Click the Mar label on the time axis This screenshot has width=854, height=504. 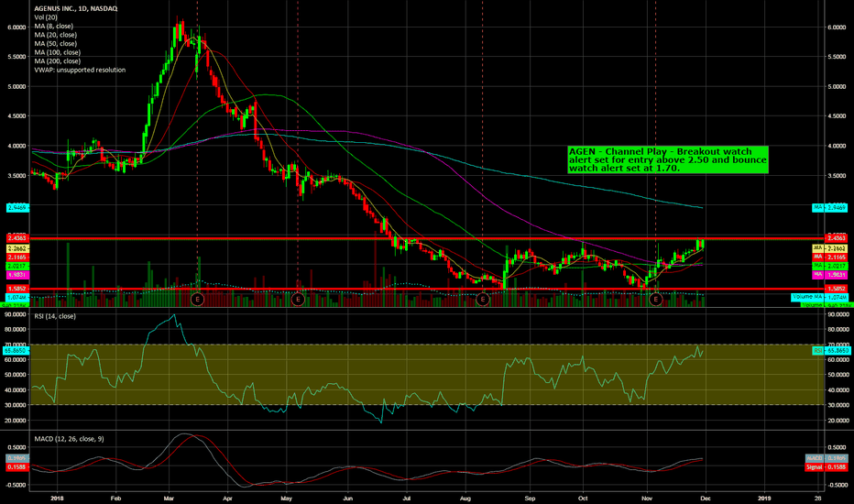click(x=169, y=498)
